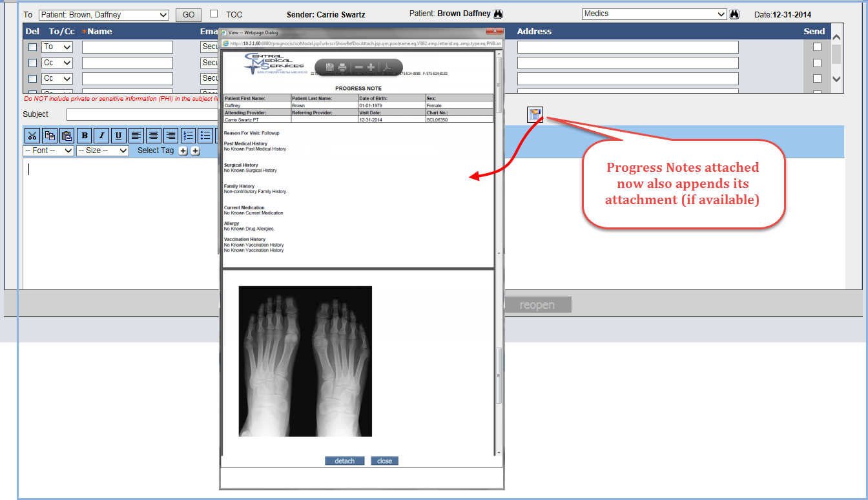Tick the Del checkbox in the first Cc row
The height and width of the screenshot is (500, 868).
pos(32,63)
